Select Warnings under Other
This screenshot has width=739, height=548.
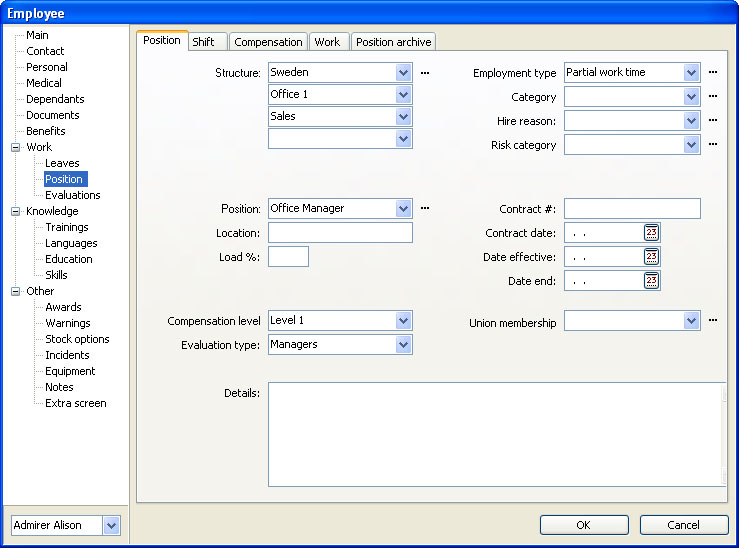tap(68, 324)
